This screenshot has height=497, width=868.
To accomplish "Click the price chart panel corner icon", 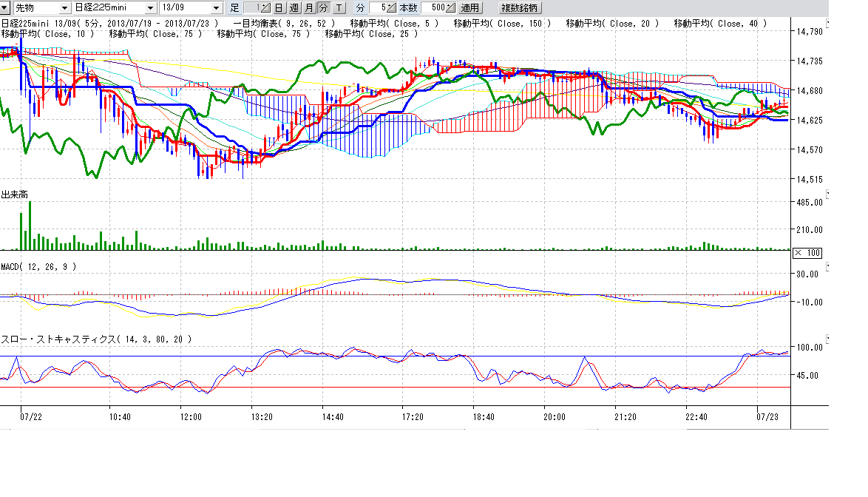I will point(828,23).
